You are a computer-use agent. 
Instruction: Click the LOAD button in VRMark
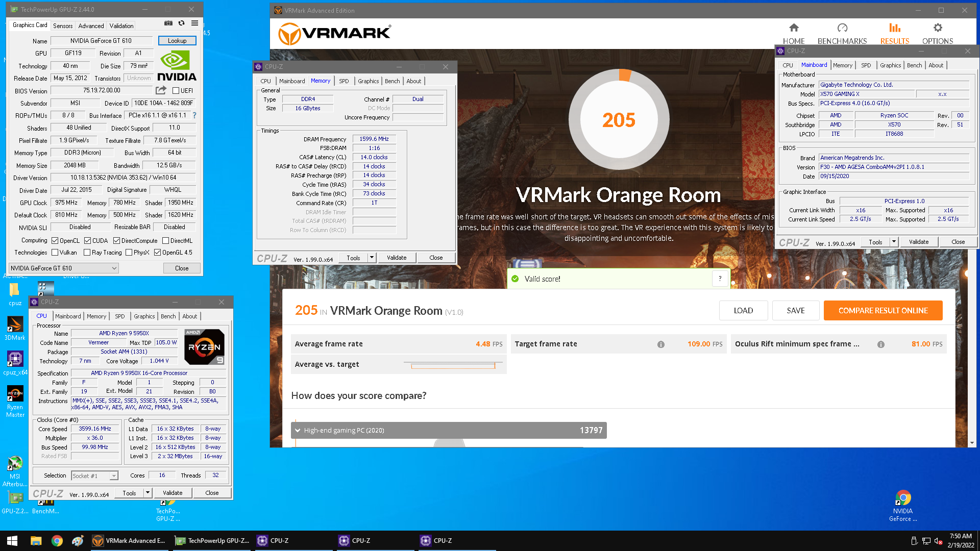click(x=743, y=311)
